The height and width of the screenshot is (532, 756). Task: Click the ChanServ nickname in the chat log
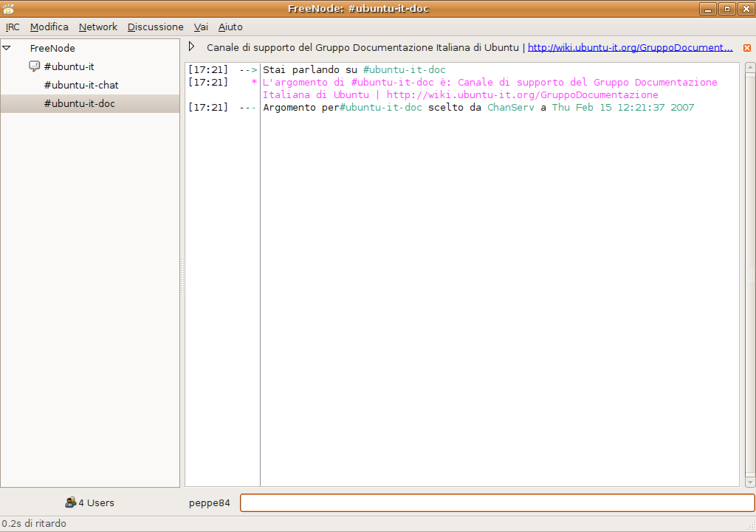click(511, 108)
